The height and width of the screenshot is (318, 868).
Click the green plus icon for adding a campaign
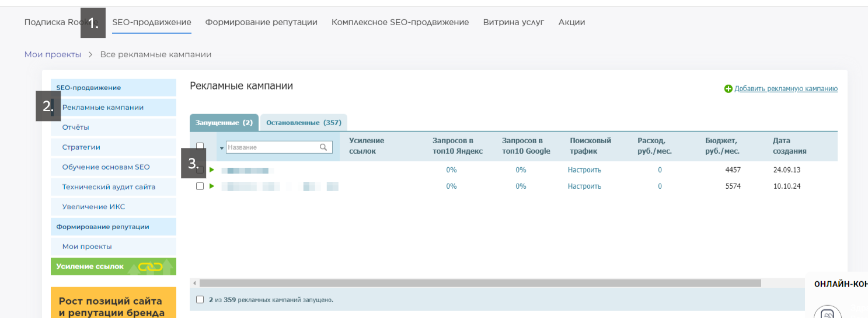tap(728, 89)
